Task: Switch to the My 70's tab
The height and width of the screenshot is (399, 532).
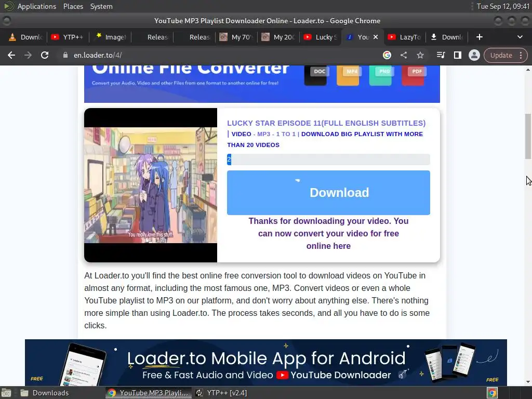Action: (x=236, y=37)
